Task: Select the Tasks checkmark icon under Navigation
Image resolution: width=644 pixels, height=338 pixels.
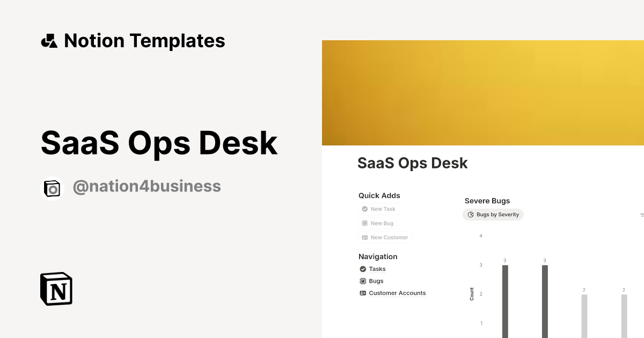Action: tap(363, 269)
